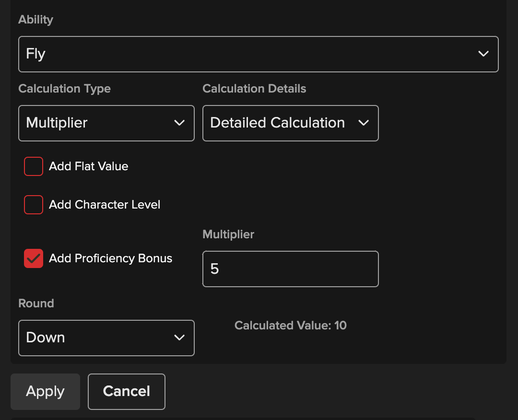Uncheck Add Proficiency Bonus
Viewport: 518px width, 420px height.
coord(34,258)
